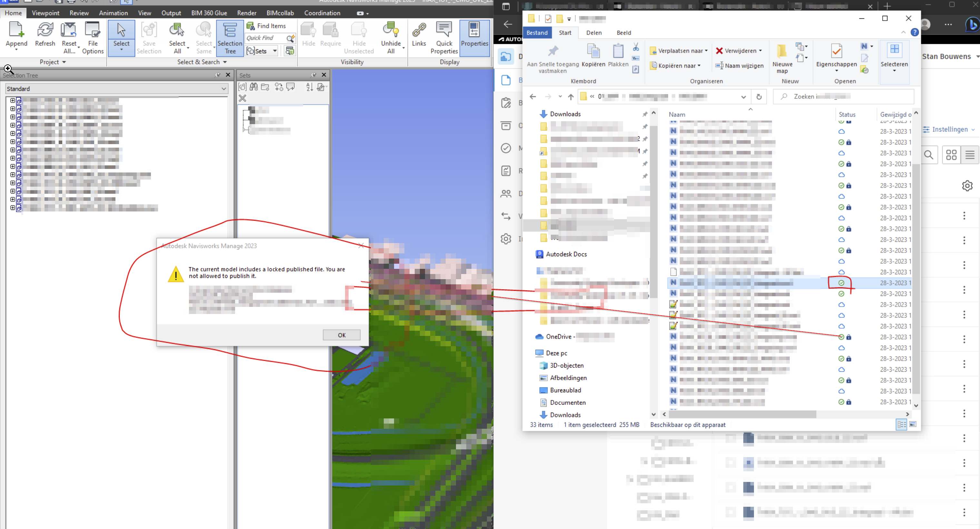This screenshot has width=980, height=529.
Task: Open the Sets dropdown in ribbon
Action: (275, 51)
